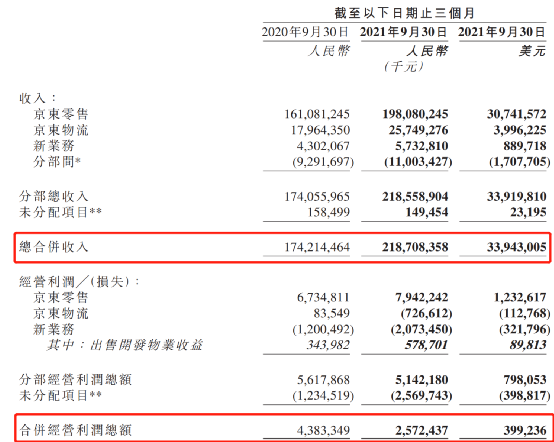Click the 其中：出售開發物業收益 italic label
The image size is (554, 442).
tap(125, 345)
